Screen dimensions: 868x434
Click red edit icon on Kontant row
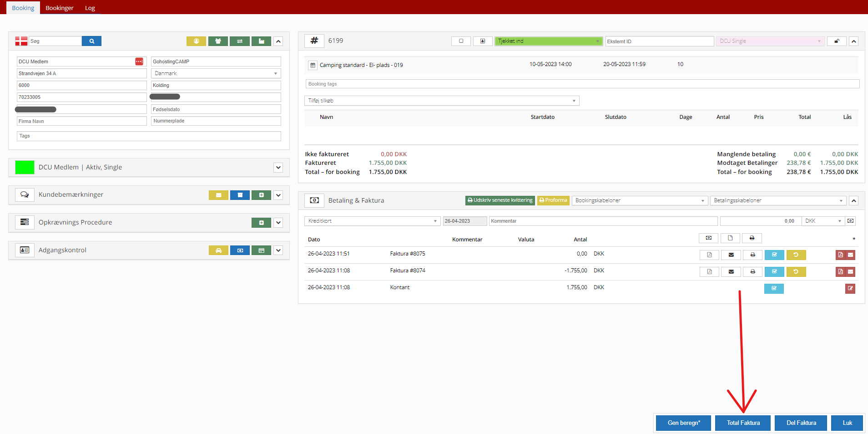click(x=850, y=289)
